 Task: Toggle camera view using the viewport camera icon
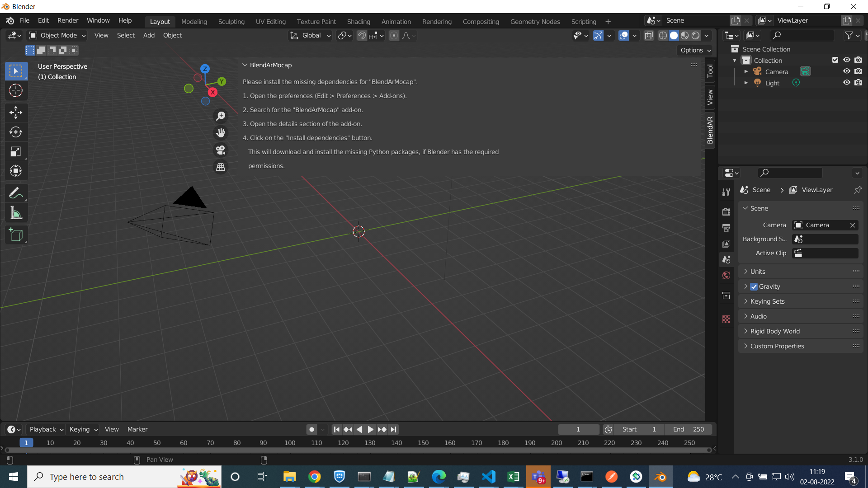(221, 150)
